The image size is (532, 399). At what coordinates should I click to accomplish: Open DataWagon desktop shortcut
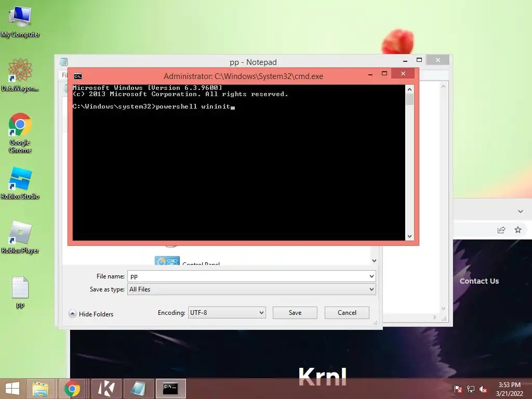tap(20, 75)
